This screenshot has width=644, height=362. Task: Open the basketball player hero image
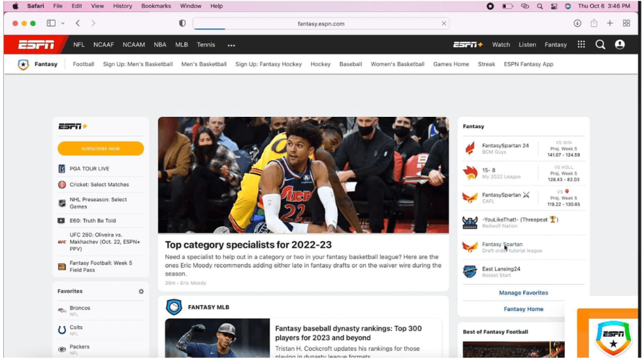click(303, 175)
